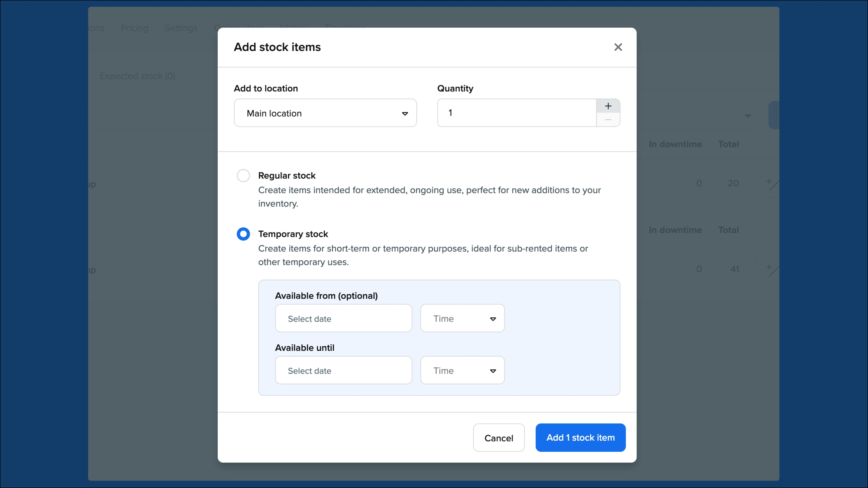The height and width of the screenshot is (488, 868).
Task: Click the Regular stock label text
Action: 287,176
